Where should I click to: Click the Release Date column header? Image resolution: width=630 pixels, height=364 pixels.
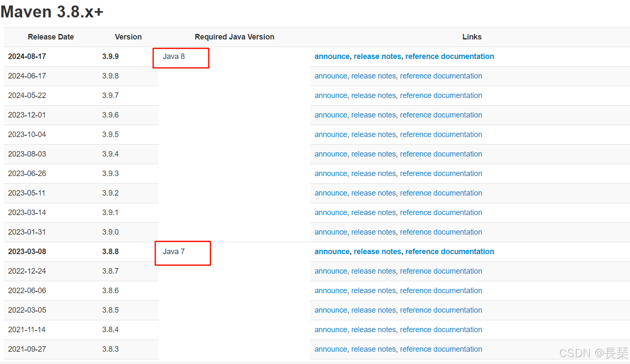[50, 37]
